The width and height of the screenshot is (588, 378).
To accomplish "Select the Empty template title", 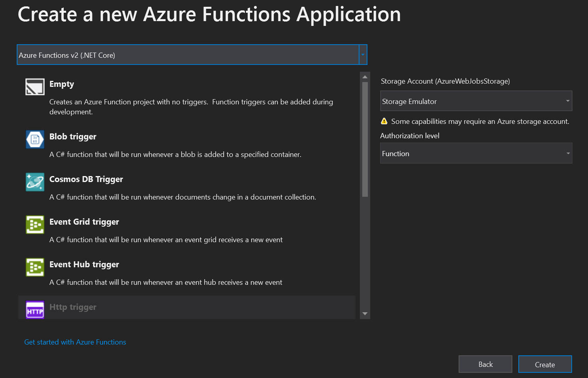I will 62,84.
